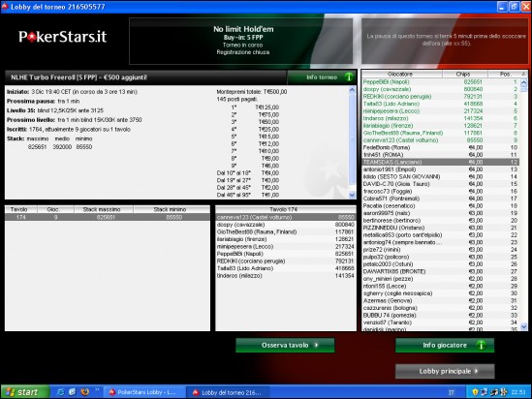The image size is (532, 399).
Task: Switch to PokerStars Lobby taskbar window
Action: [x=143, y=392]
